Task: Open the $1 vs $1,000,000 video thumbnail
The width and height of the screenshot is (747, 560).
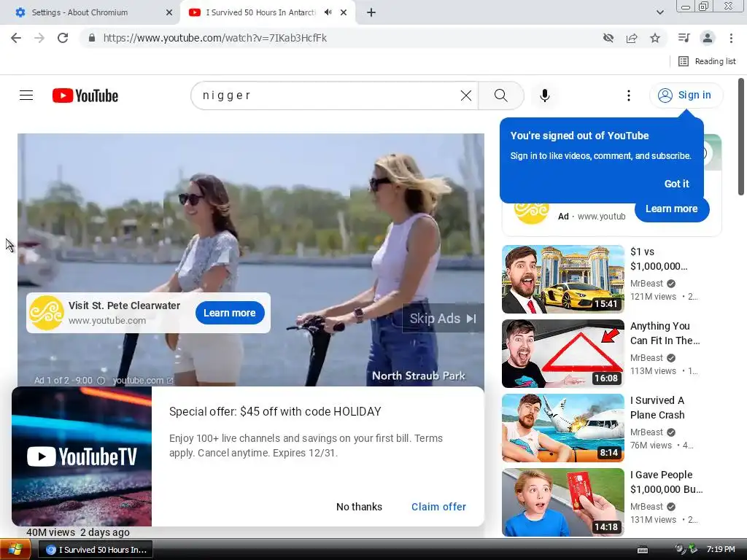Action: point(562,279)
